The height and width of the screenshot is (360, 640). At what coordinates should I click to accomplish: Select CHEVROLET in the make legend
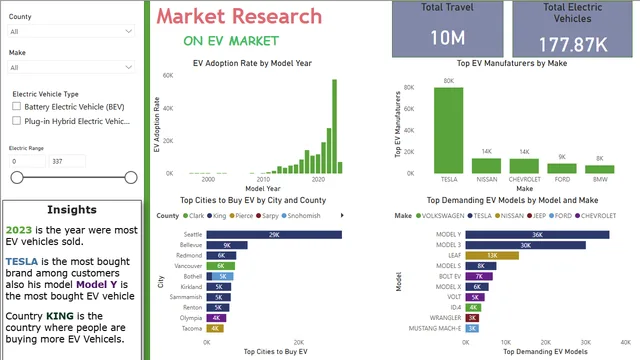pyautogui.click(x=596, y=216)
